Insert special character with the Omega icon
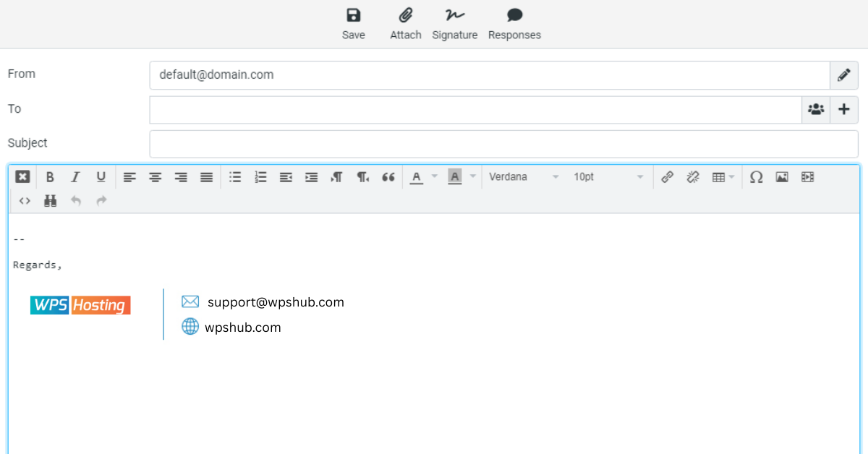868x454 pixels. point(756,177)
